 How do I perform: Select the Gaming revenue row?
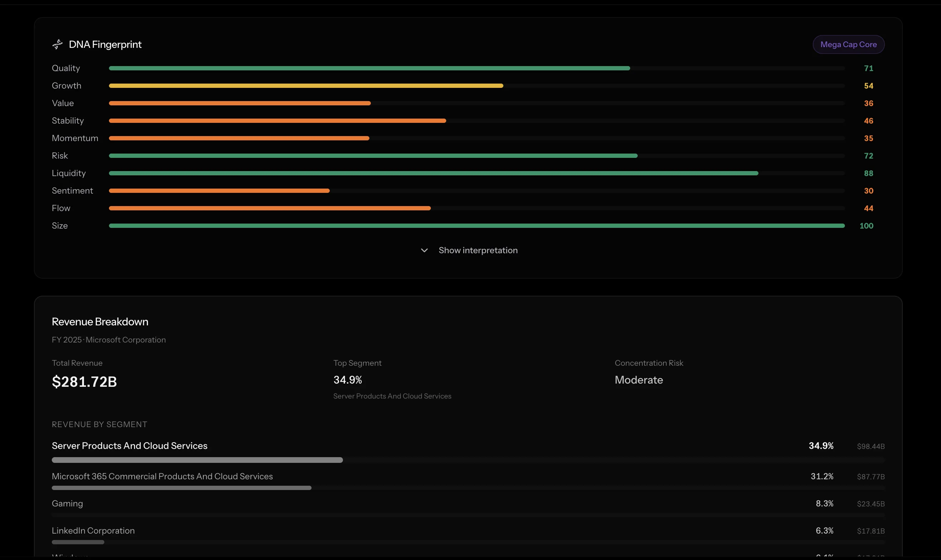point(67,503)
